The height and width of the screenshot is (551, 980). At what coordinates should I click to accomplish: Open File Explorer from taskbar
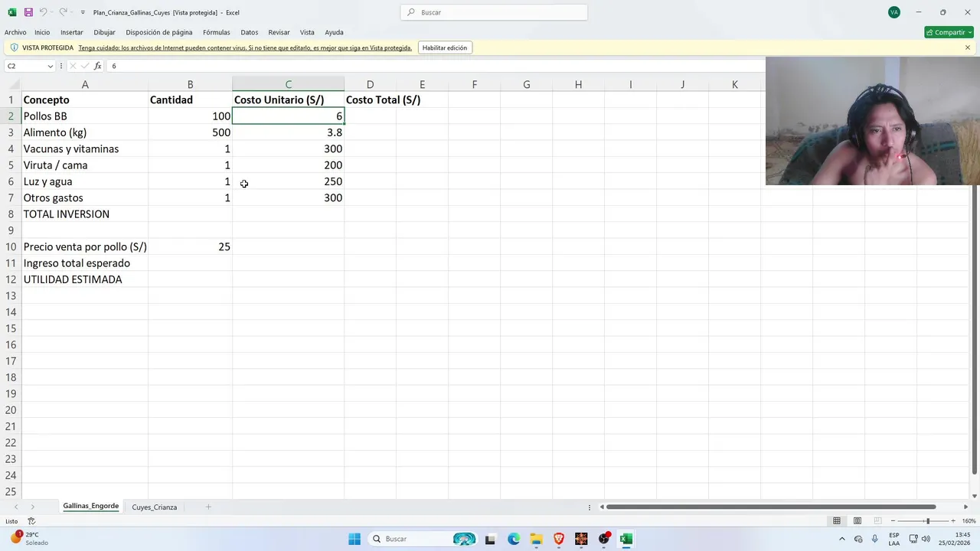coord(536,539)
